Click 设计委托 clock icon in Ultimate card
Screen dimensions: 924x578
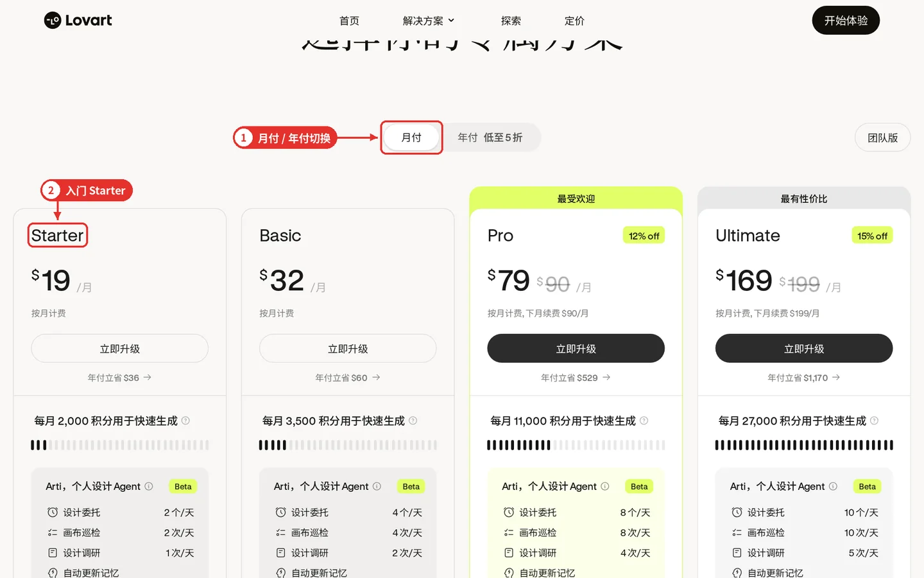pos(737,512)
